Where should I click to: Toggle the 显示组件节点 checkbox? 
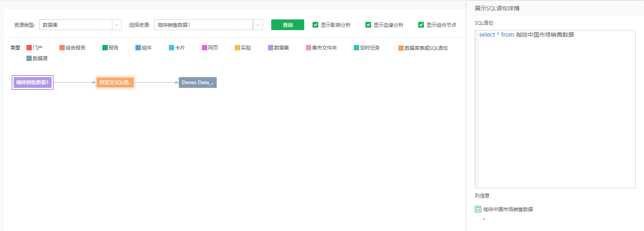click(421, 25)
